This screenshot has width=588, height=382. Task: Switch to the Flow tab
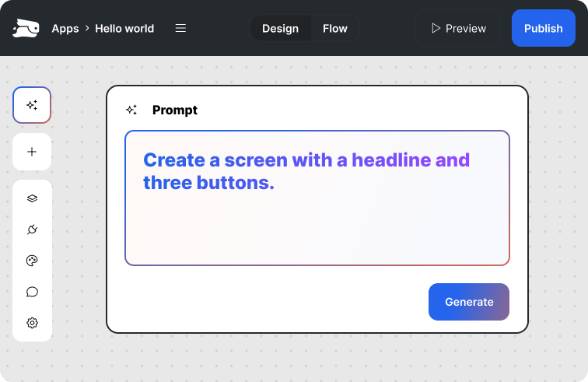point(335,29)
